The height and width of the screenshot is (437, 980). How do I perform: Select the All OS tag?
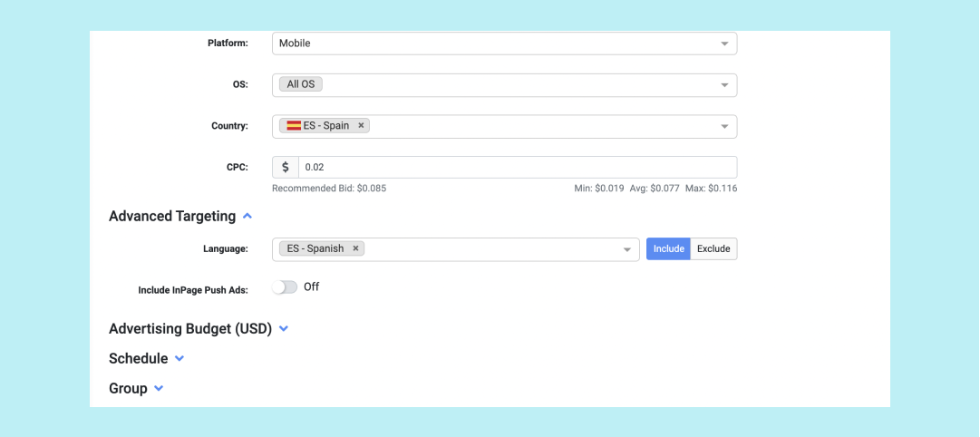coord(301,83)
